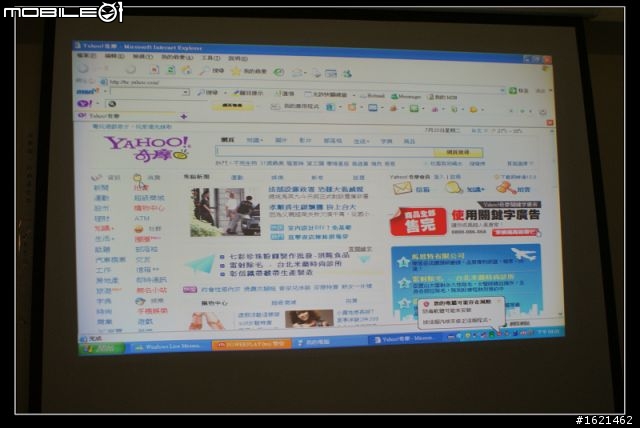Click the envelope icon in Yahoo toolbar
This screenshot has height=428, width=640.
point(276,107)
